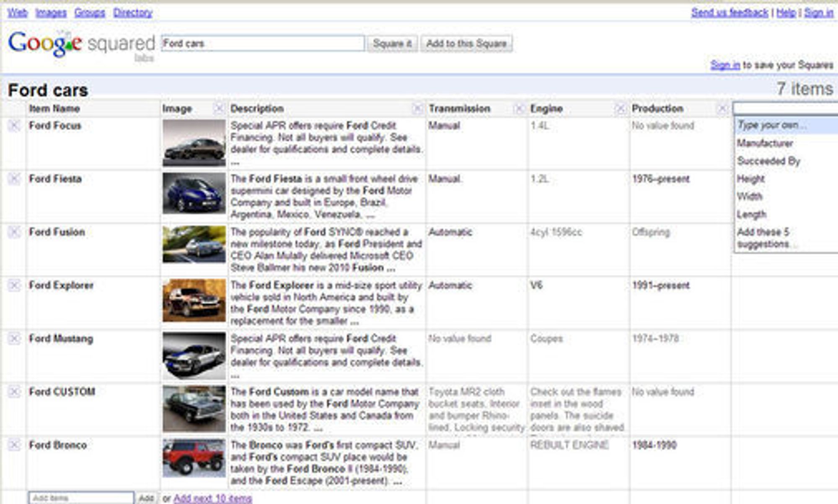838x504 pixels.
Task: Open the Ford Fiesta car thumbnail
Action: [x=194, y=193]
